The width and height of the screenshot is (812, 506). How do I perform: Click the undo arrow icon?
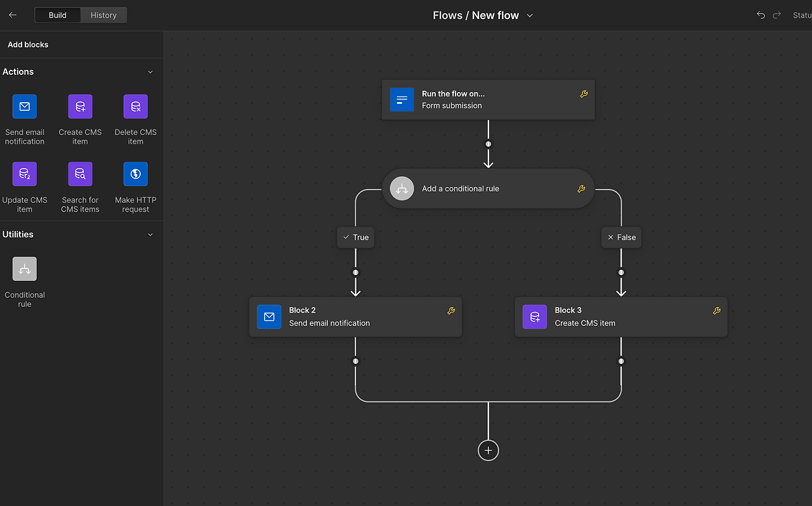coord(761,15)
